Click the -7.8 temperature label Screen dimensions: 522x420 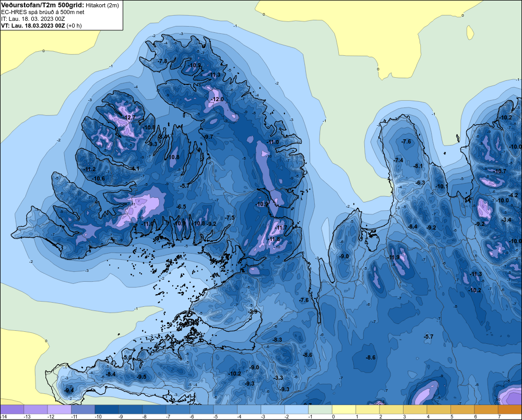[162, 61]
